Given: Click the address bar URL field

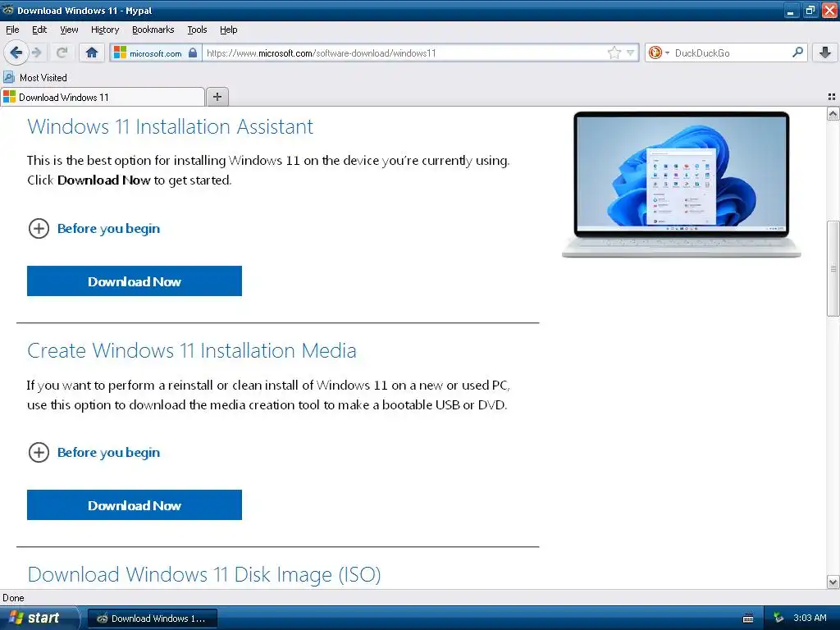Looking at the screenshot, I should point(404,53).
